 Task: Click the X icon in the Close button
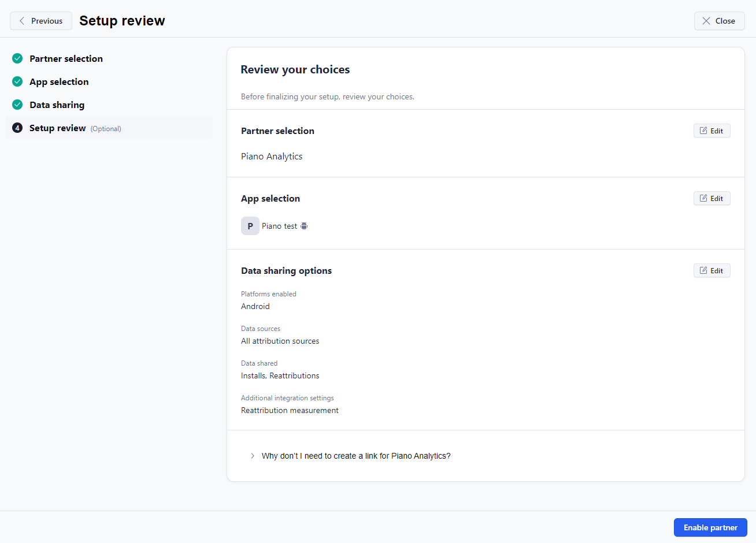(x=706, y=21)
